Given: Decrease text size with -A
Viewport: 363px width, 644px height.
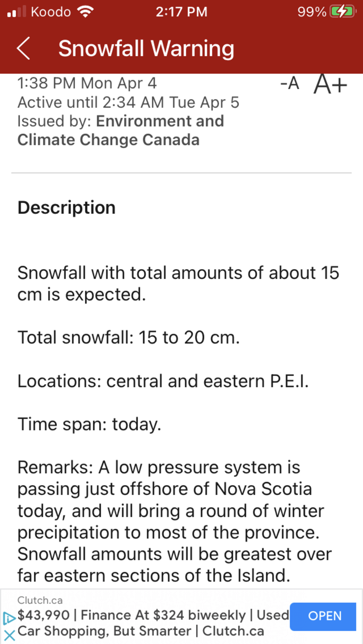Looking at the screenshot, I should click(x=290, y=84).
